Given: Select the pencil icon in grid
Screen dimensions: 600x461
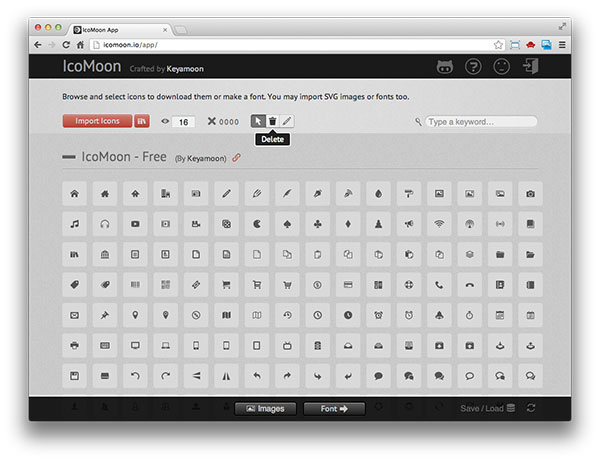Looking at the screenshot, I should tap(227, 194).
